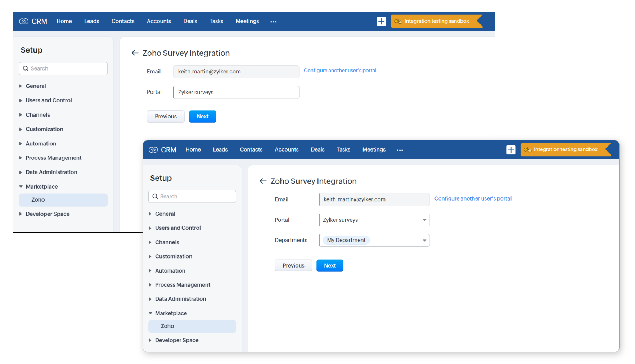Click the Previous button in the back window

[x=166, y=116]
